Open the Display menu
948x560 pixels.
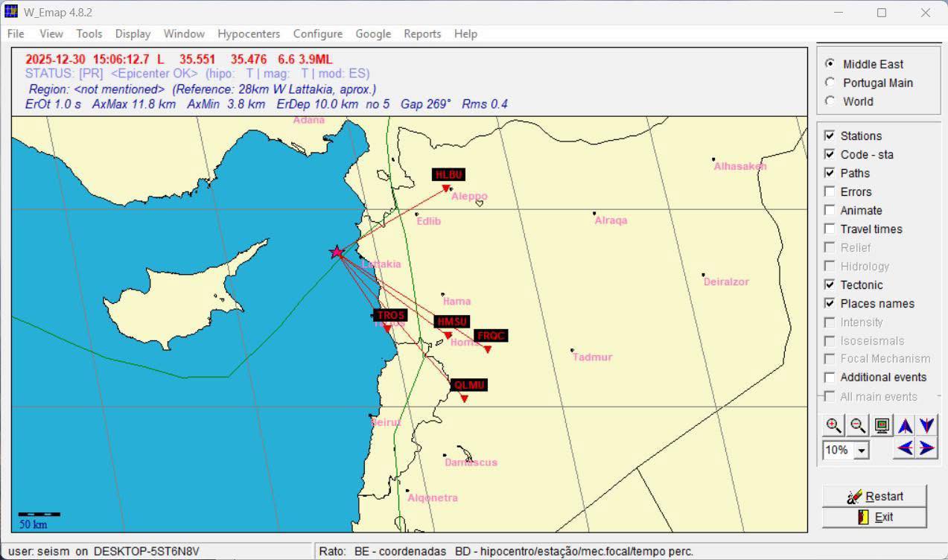click(x=133, y=34)
